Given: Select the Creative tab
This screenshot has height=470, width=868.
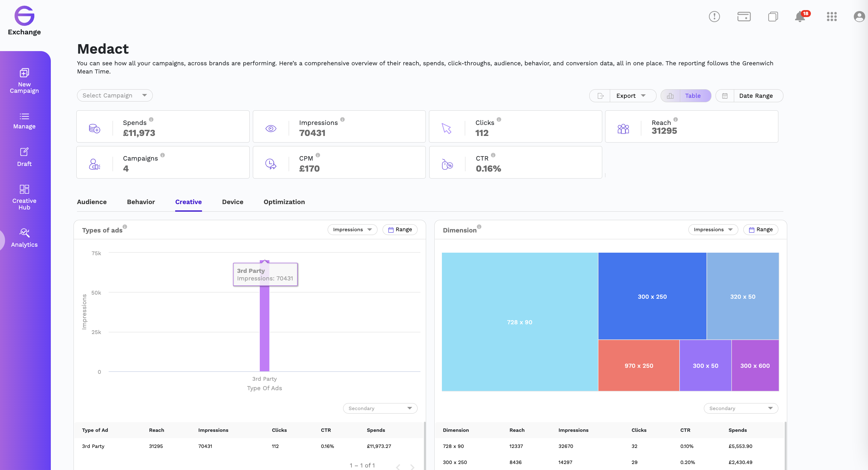Looking at the screenshot, I should click(188, 202).
